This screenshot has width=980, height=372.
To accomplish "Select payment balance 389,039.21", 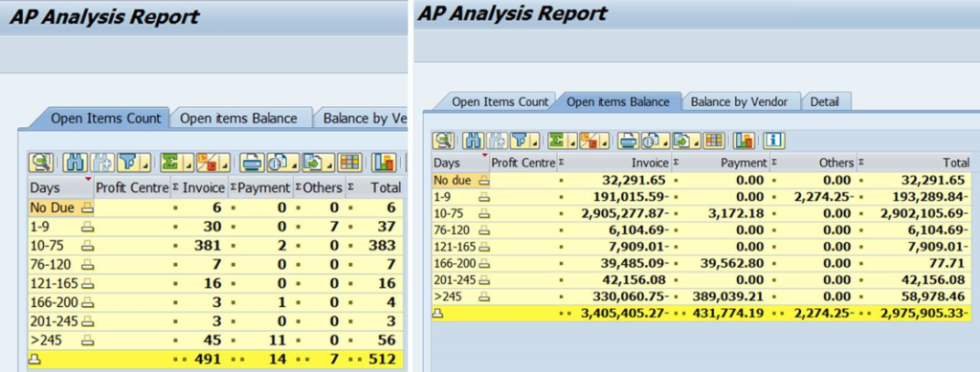I will click(x=727, y=297).
